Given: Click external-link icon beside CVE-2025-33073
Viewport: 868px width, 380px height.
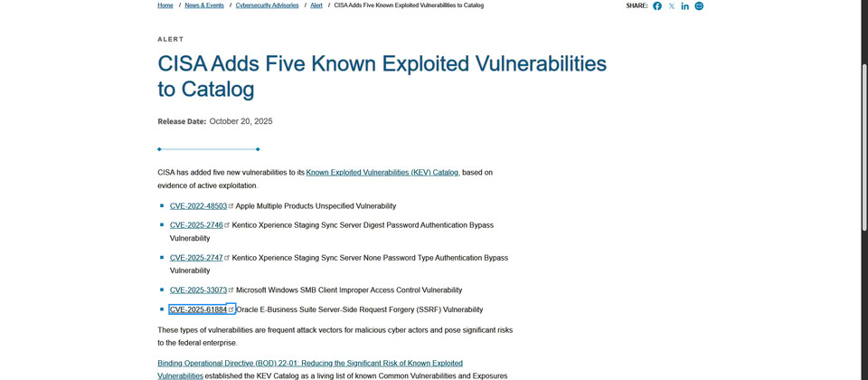Looking at the screenshot, I should click(231, 290).
